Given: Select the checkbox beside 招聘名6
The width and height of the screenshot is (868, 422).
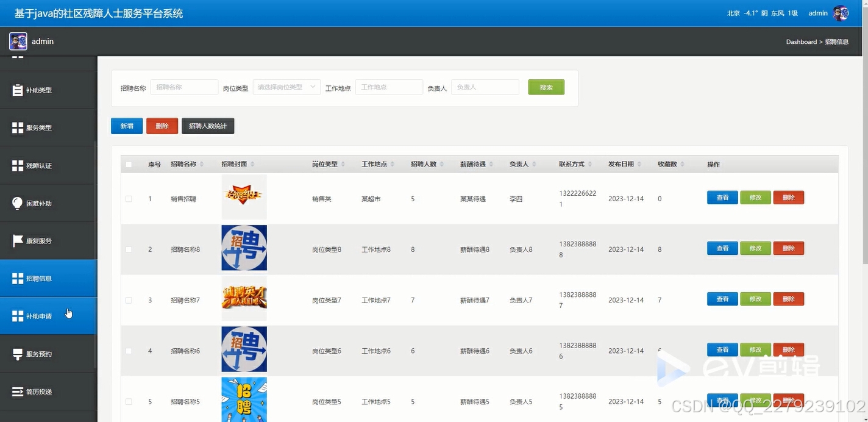Looking at the screenshot, I should [130, 350].
